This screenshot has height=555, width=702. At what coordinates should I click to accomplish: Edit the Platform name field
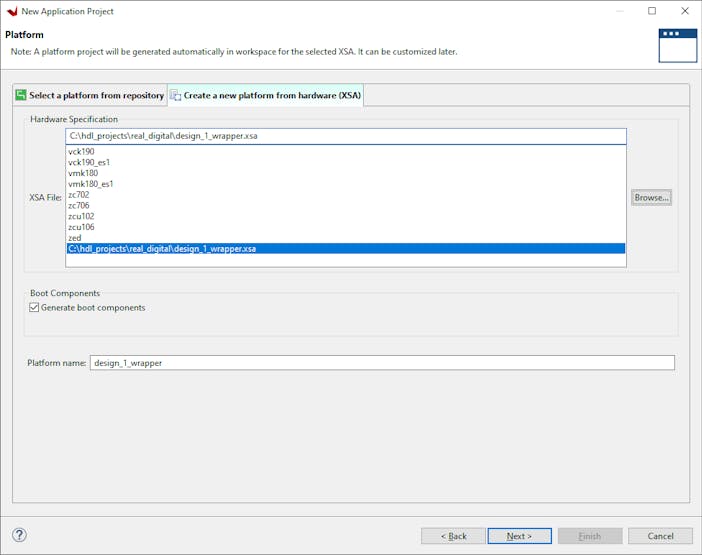pos(382,363)
